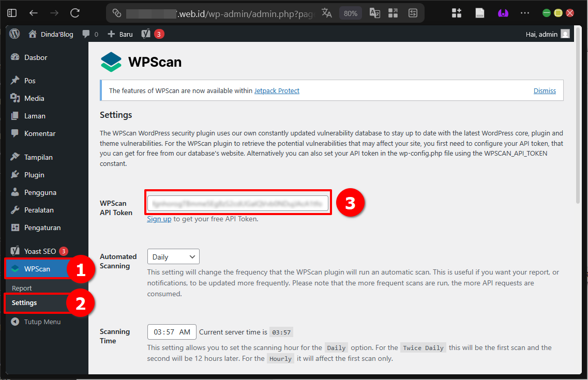Click the comments bubble icon in the admin bar
588x380 pixels.
click(86, 34)
